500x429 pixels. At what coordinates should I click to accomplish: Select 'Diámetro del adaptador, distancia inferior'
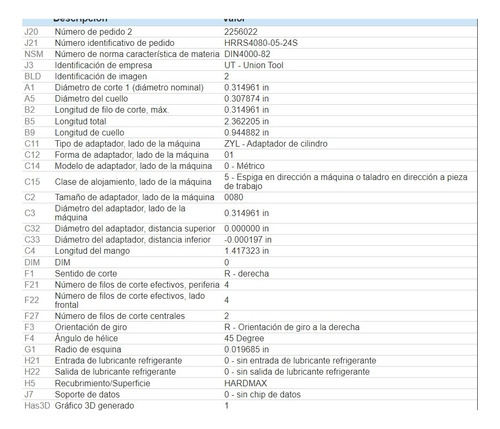click(132, 240)
